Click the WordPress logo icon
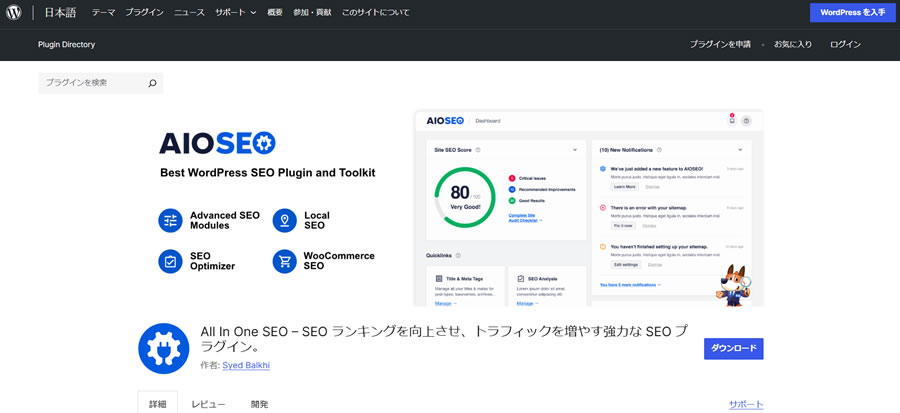 [x=14, y=13]
